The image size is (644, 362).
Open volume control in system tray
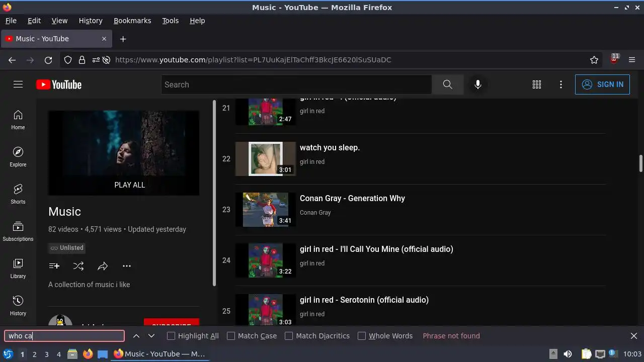(x=568, y=354)
